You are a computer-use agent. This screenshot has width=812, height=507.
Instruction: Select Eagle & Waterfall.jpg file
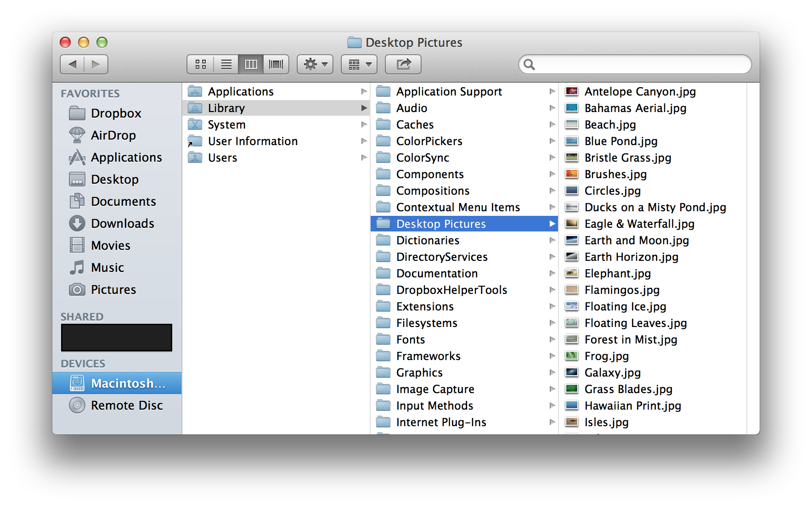pos(653,224)
